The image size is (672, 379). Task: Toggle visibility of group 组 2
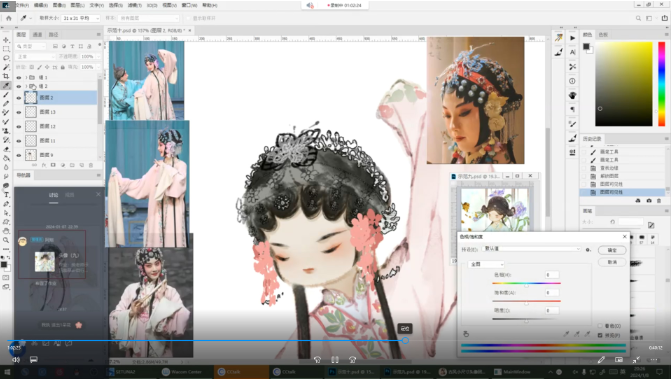(x=18, y=86)
